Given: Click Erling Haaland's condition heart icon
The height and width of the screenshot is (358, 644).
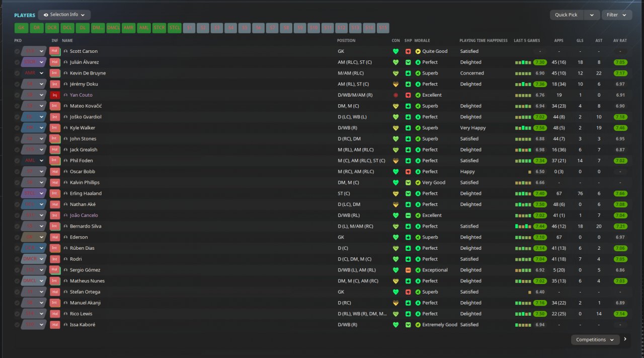Looking at the screenshot, I should point(395,193).
